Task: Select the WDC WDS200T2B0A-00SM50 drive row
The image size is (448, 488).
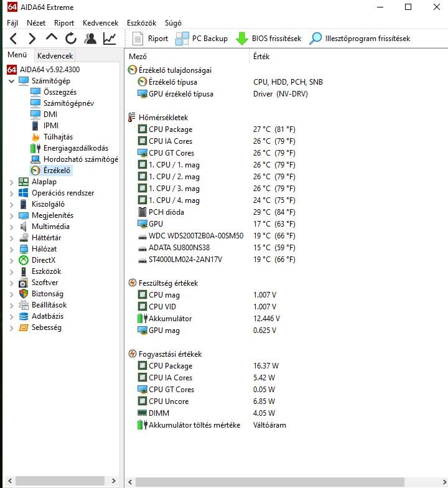Action: click(x=217, y=236)
